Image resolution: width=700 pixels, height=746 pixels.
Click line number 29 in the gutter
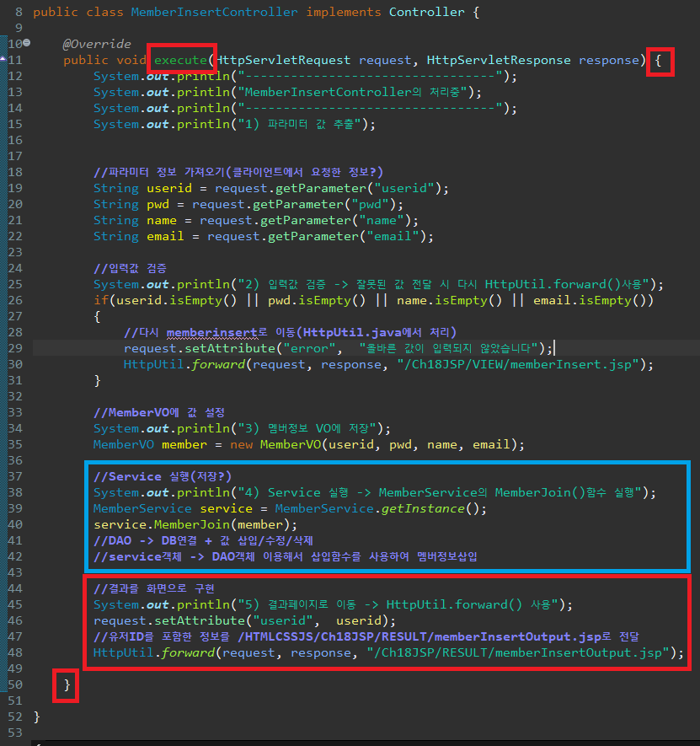(x=15, y=348)
